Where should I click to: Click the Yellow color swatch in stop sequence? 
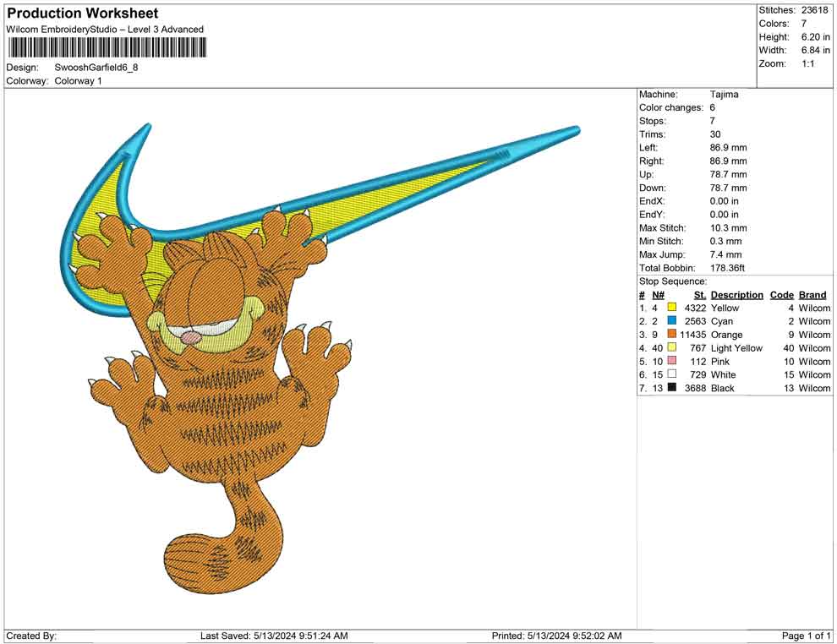[672, 308]
